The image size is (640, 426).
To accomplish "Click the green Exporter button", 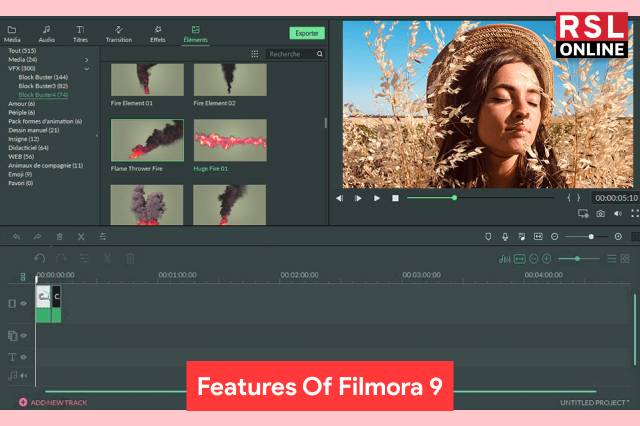I will pyautogui.click(x=307, y=33).
